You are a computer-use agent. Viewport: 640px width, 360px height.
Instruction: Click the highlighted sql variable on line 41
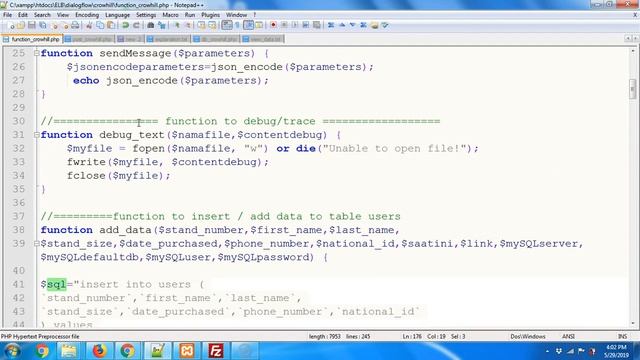click(56, 284)
